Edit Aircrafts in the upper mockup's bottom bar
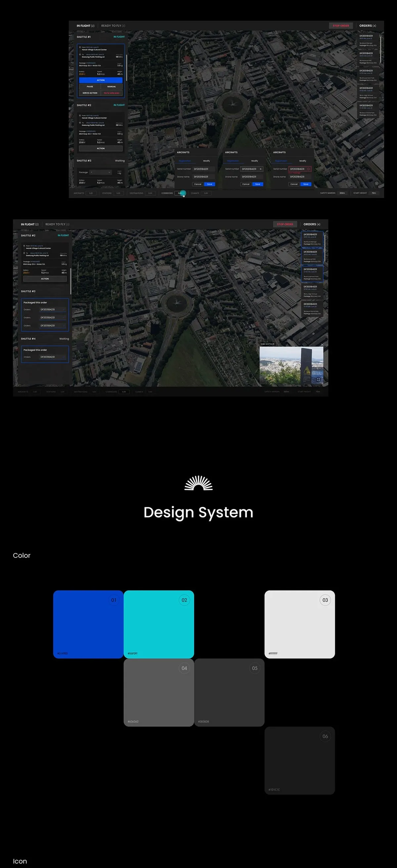Viewport: 397px width, 868px height. click(91, 193)
